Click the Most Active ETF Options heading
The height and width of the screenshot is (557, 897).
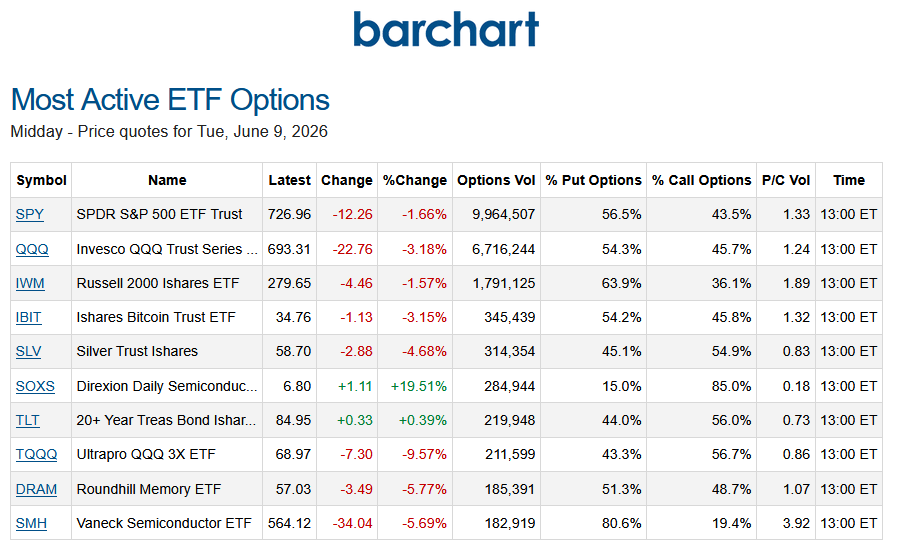tap(170, 100)
